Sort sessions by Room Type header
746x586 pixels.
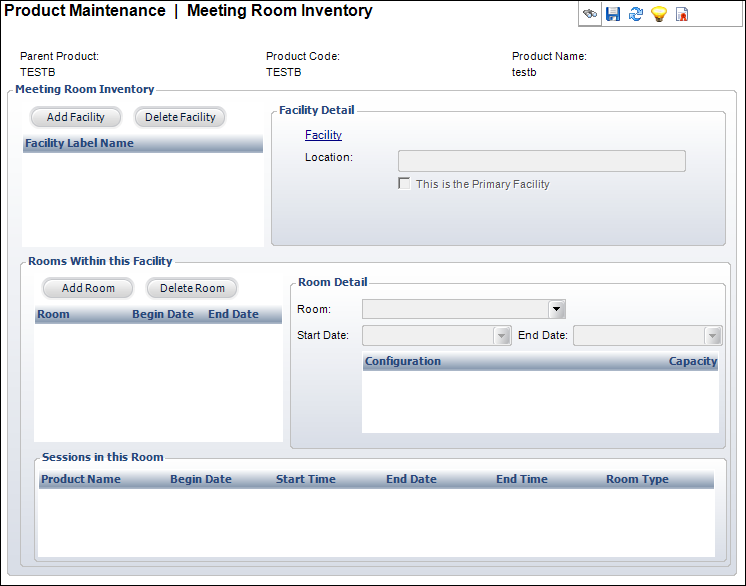coord(637,479)
